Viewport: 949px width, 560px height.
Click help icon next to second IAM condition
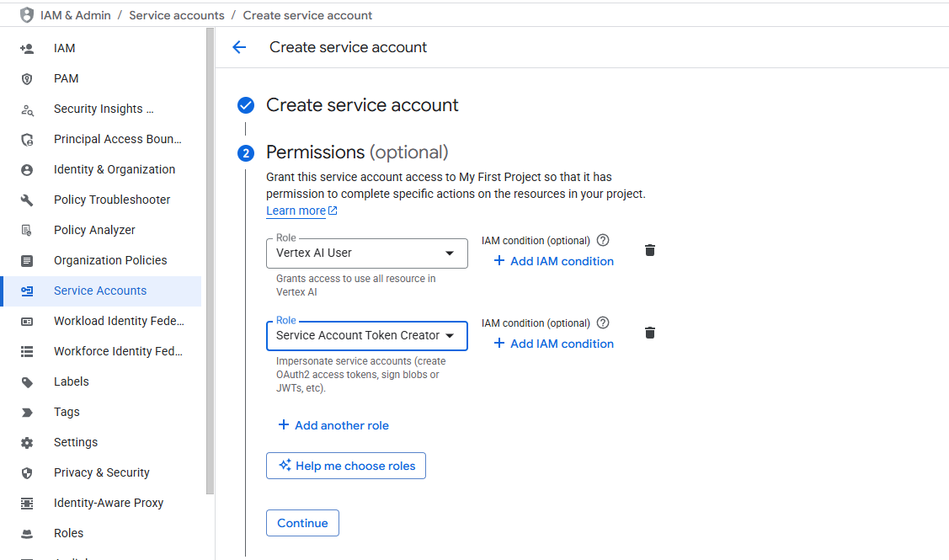[x=602, y=323]
